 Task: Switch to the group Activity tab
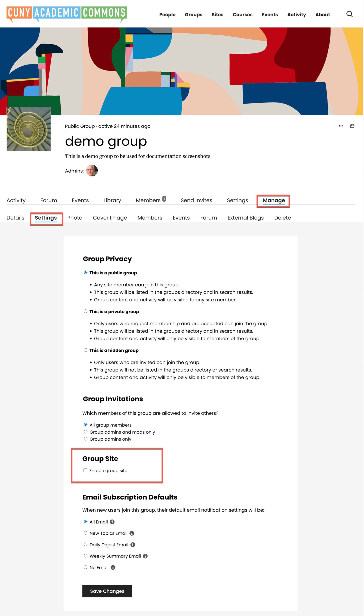16,200
